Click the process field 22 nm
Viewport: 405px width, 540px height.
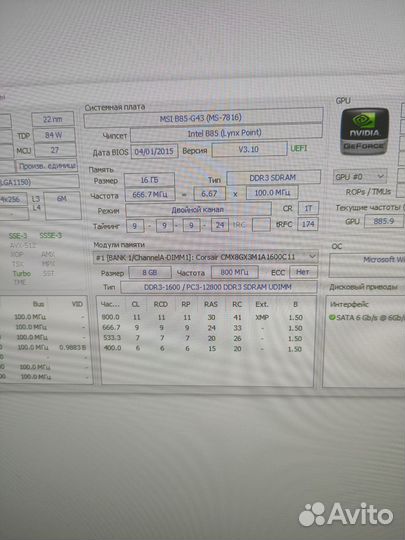(53, 120)
